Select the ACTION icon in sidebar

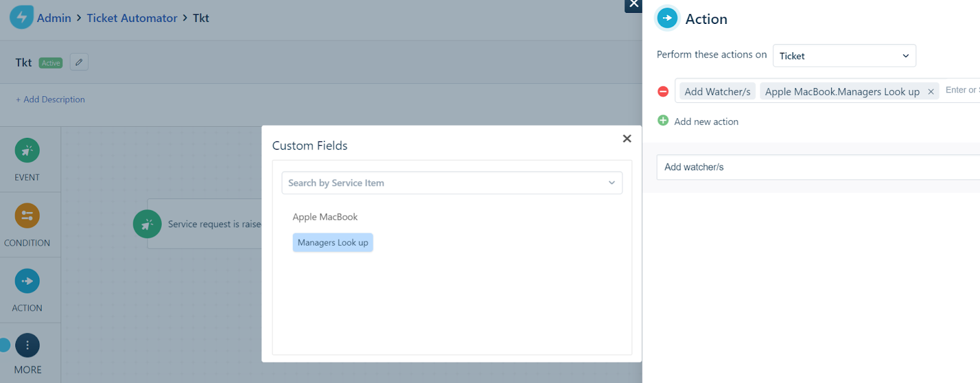tap(27, 281)
